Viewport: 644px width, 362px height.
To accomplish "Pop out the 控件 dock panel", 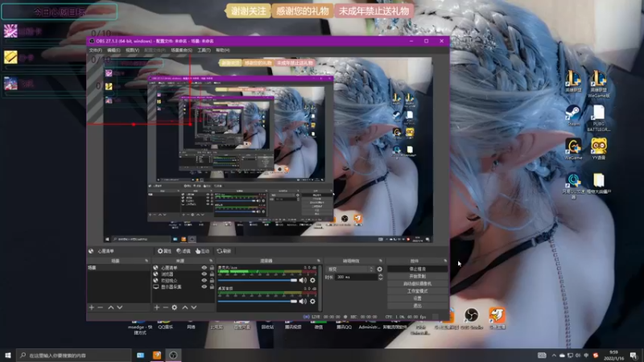I will click(x=445, y=261).
